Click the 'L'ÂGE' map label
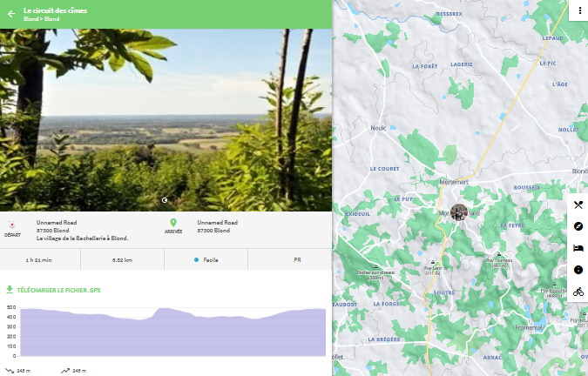This screenshot has width=588, height=376. click(x=559, y=84)
